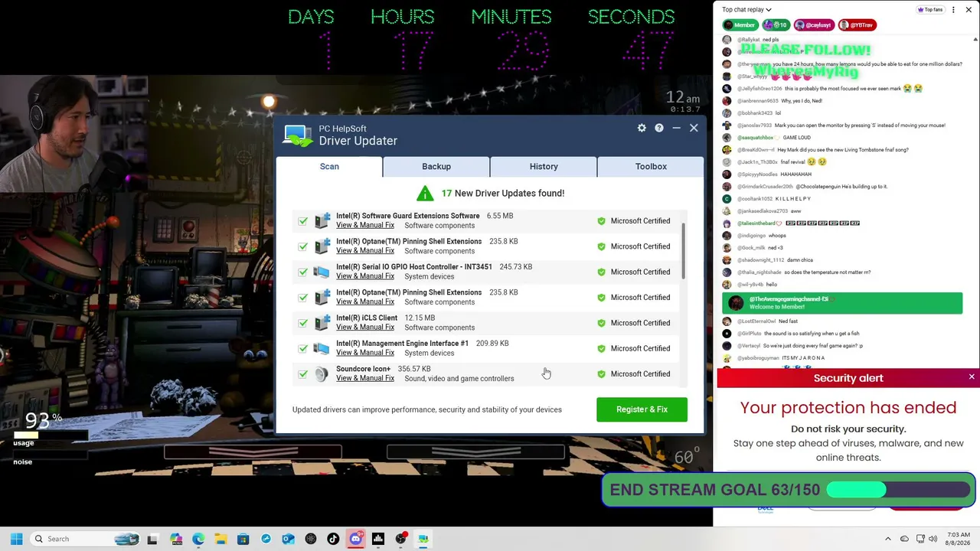
Task: Open Outlook from the taskbar
Action: 288,539
